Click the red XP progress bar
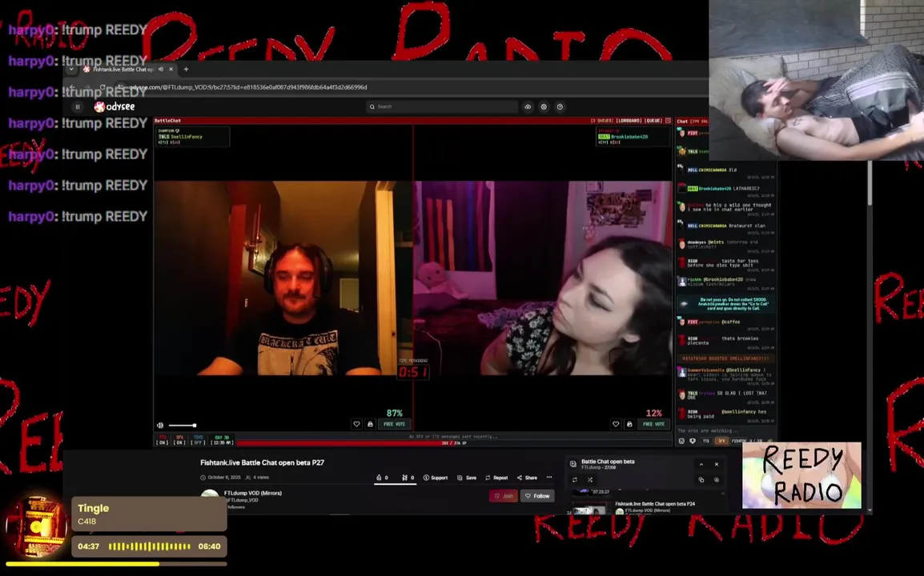This screenshot has height=576, width=924. click(x=454, y=443)
